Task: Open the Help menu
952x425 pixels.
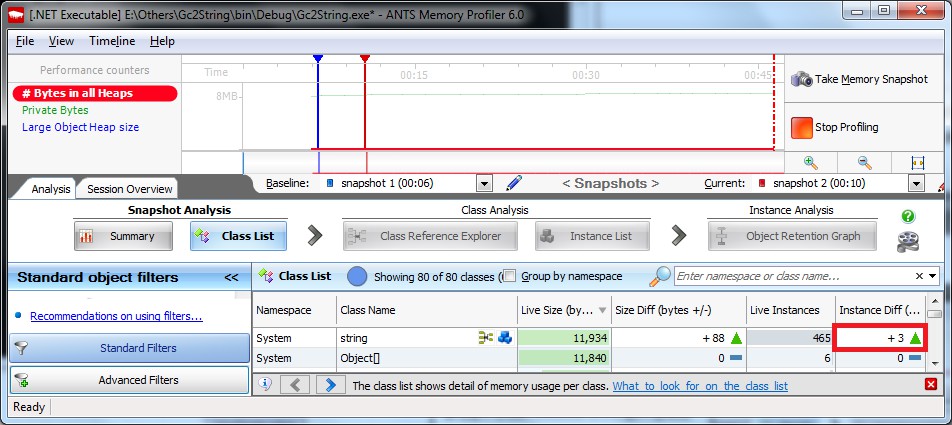Action: 162,41
